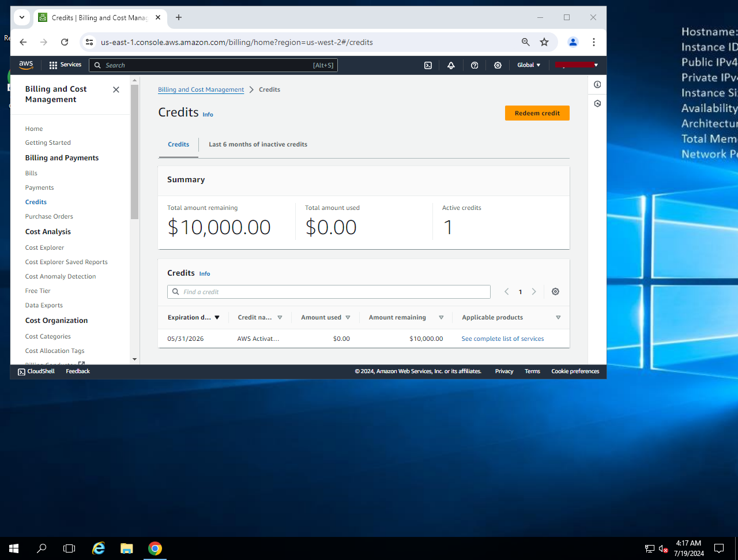Sort by Credit name column
This screenshot has width=738, height=560.
click(260, 317)
